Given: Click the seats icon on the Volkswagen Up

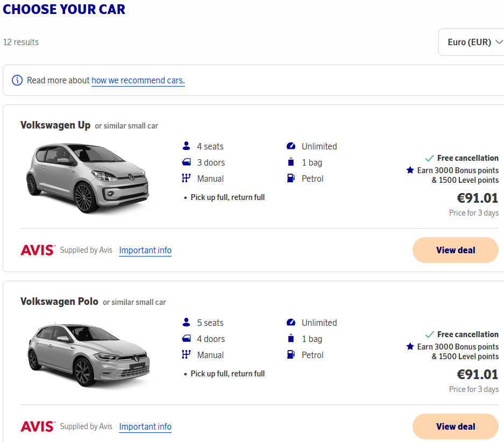Looking at the screenshot, I should [186, 146].
